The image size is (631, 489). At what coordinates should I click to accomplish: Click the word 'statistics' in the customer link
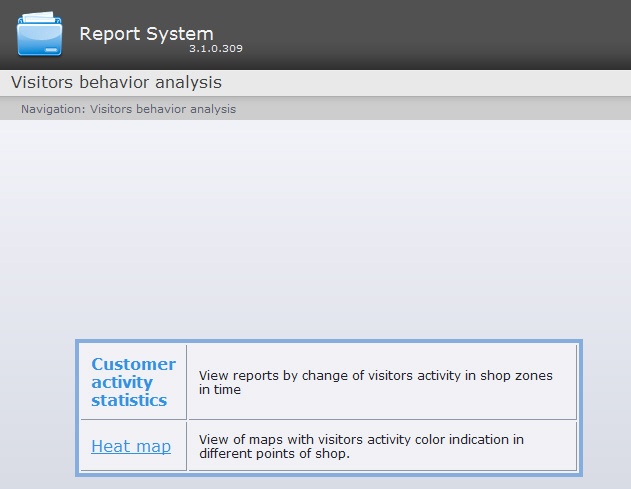[129, 400]
